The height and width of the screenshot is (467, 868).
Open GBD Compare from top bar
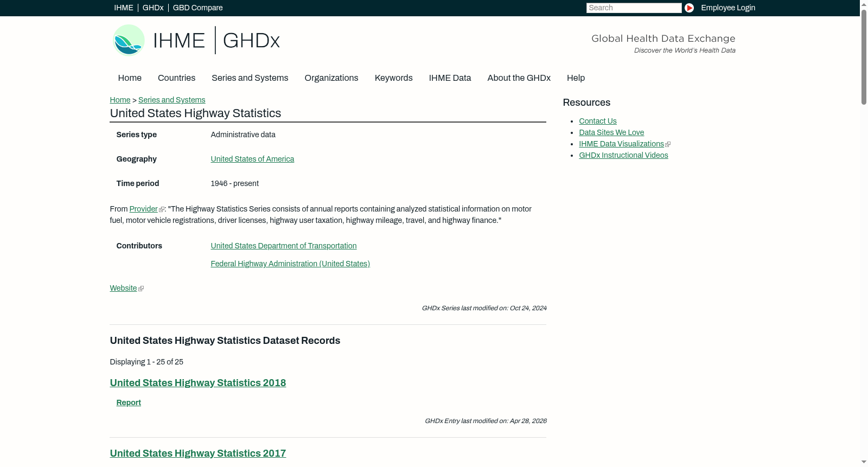[197, 8]
